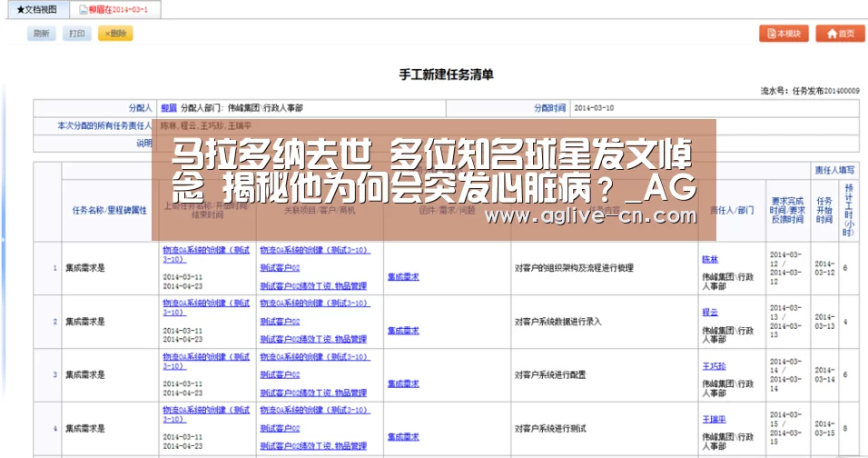
Task: Open 集成需求 link in 王瑞平's row
Action: 403,437
